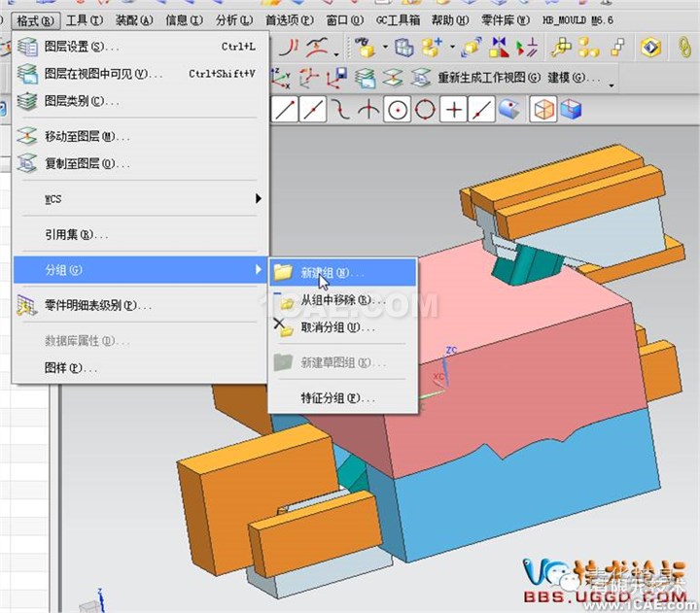Open the 窗口(O) menu
This screenshot has height=613, width=700.
344,20
